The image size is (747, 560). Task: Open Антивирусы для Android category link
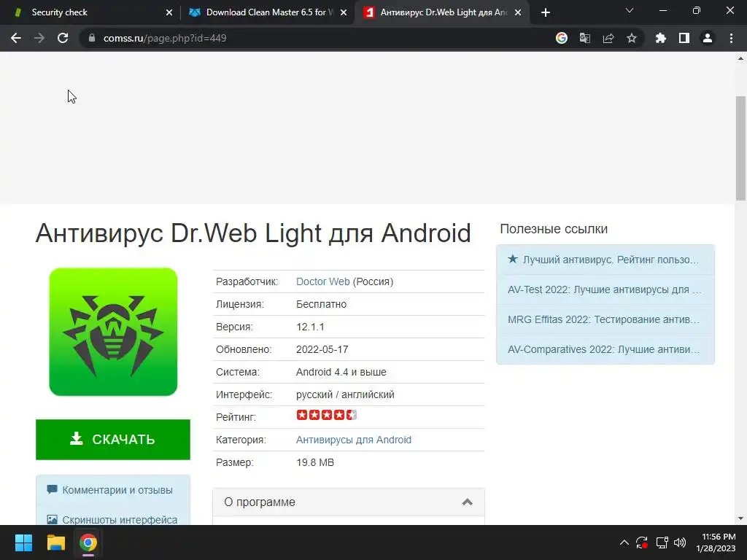pyautogui.click(x=354, y=440)
